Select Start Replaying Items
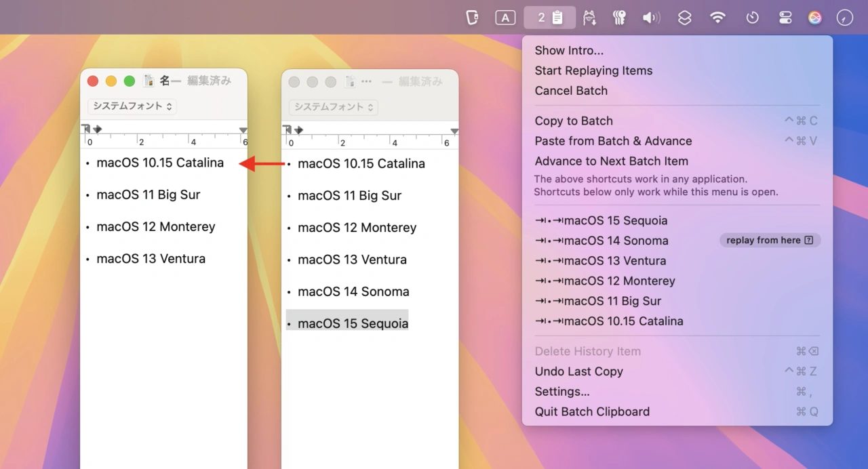 (593, 70)
